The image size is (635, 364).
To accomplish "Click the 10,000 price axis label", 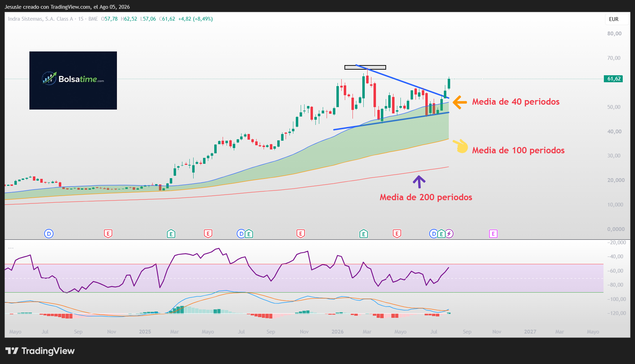I will [616, 205].
